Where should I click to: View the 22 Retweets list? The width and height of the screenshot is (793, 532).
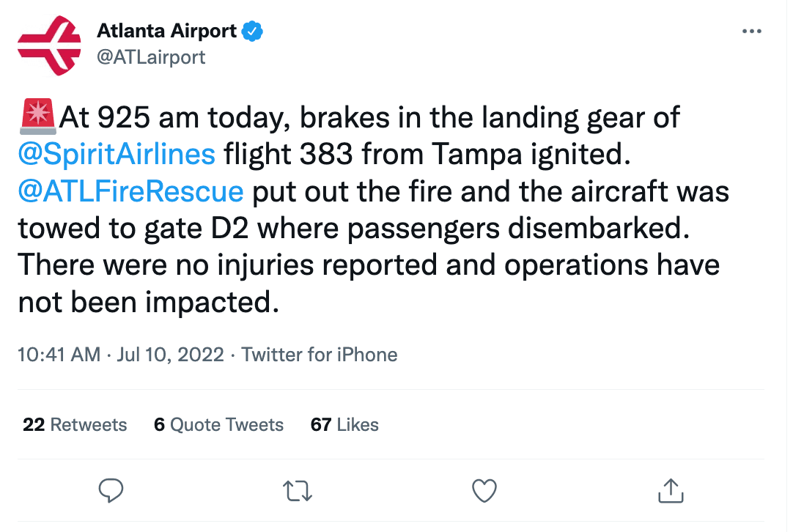click(x=75, y=425)
